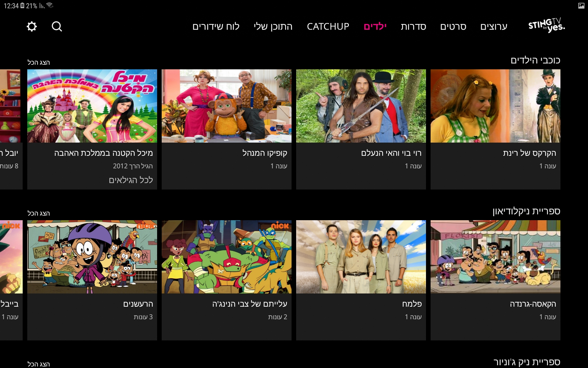Open קופיקו המנהל thumbnail
This screenshot has width=588, height=368.
coord(227,106)
